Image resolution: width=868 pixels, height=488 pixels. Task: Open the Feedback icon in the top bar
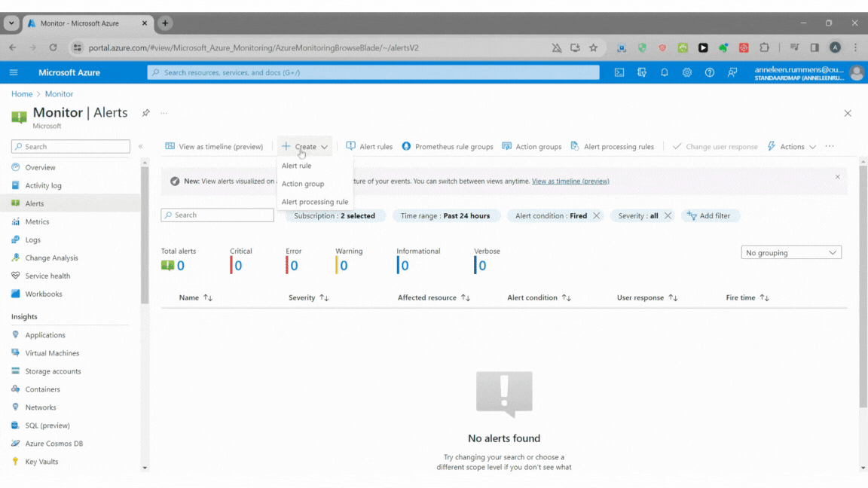tap(732, 72)
